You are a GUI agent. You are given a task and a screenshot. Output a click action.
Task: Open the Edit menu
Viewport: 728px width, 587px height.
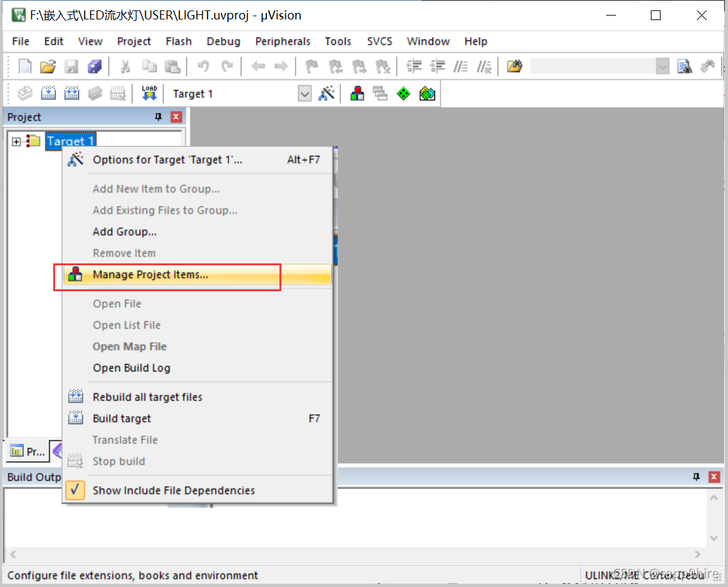tap(54, 42)
